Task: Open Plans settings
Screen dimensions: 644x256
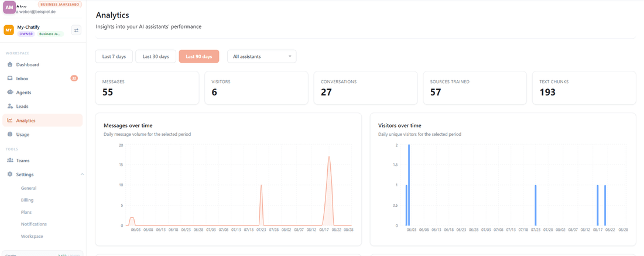Action: (26, 213)
